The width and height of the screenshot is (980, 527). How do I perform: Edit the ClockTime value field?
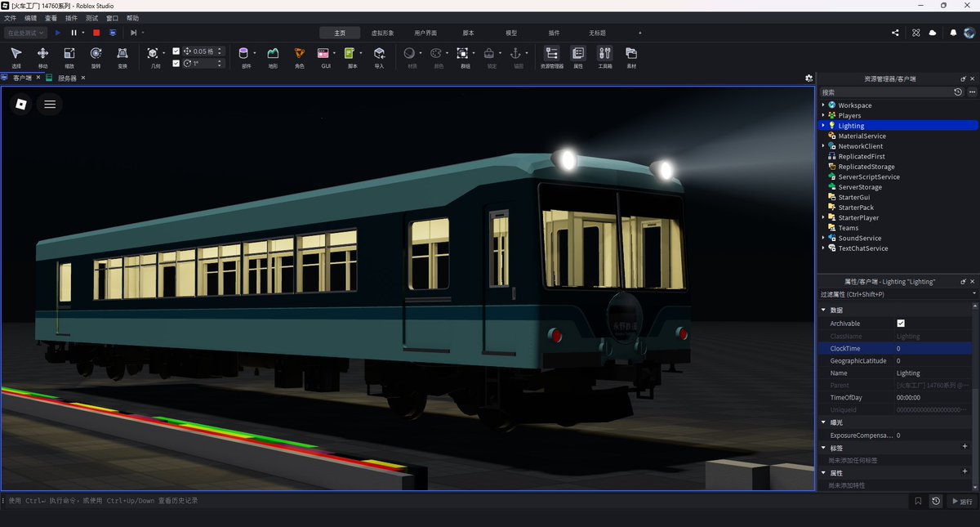pyautogui.click(x=933, y=349)
